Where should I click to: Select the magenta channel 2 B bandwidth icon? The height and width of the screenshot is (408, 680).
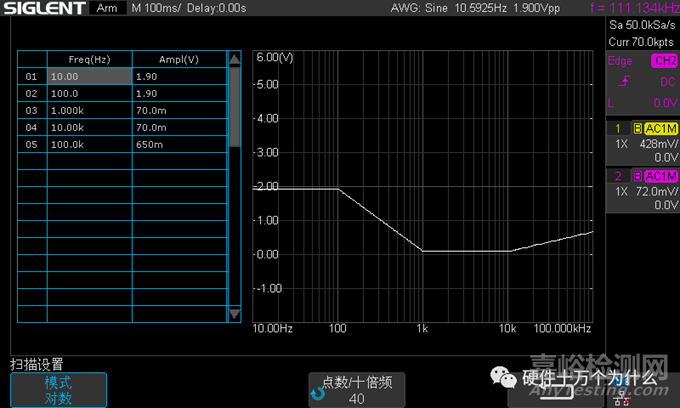coord(638,177)
